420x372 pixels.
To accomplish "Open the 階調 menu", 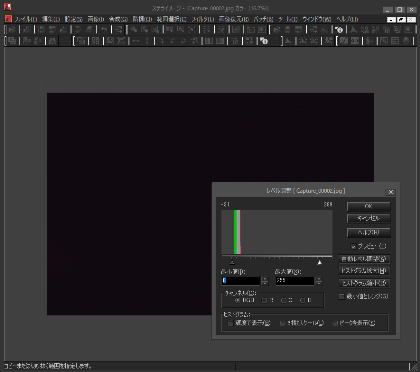I will point(142,19).
